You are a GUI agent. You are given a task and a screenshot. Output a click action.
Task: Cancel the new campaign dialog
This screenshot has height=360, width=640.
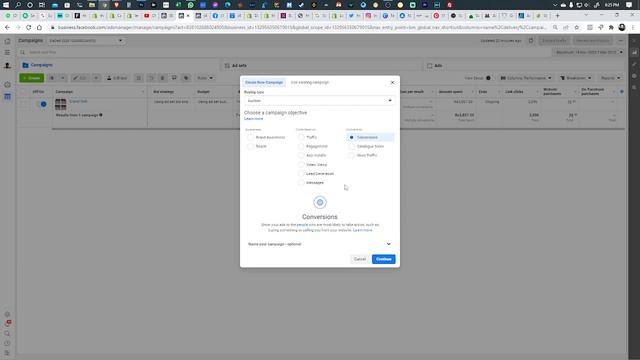click(360, 259)
